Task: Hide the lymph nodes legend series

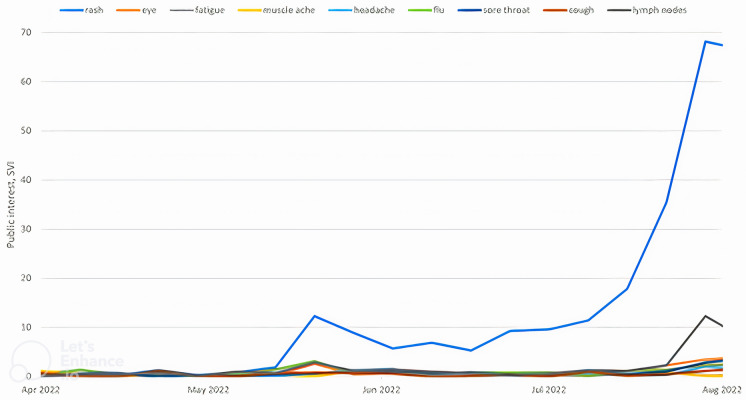Action: (648, 10)
